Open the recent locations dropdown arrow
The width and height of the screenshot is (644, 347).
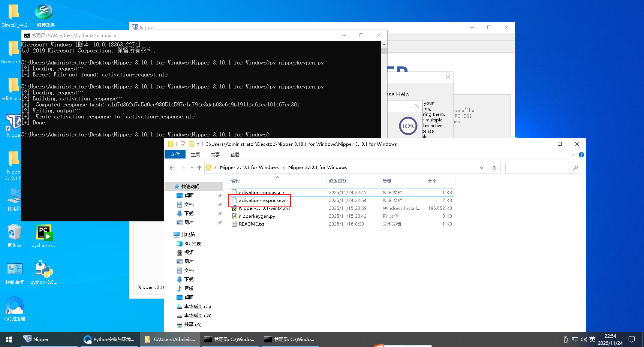point(192,168)
